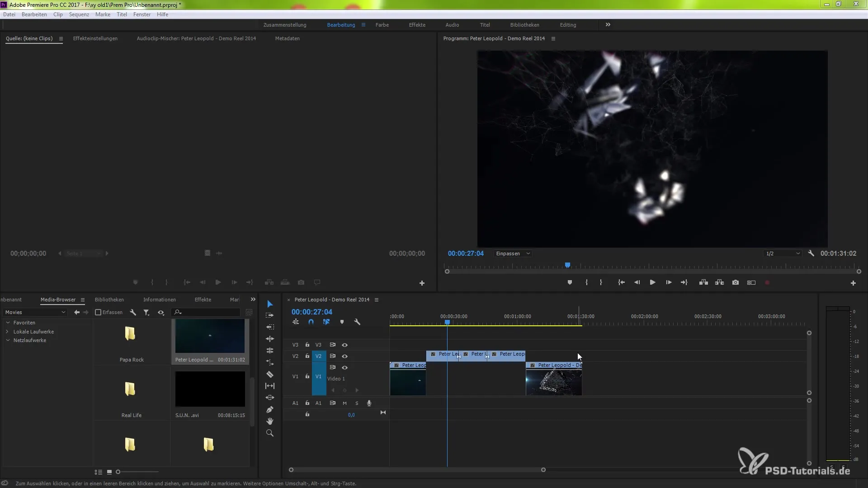Step forward one frame in program monitor
Image resolution: width=868 pixels, height=488 pixels.
(669, 282)
